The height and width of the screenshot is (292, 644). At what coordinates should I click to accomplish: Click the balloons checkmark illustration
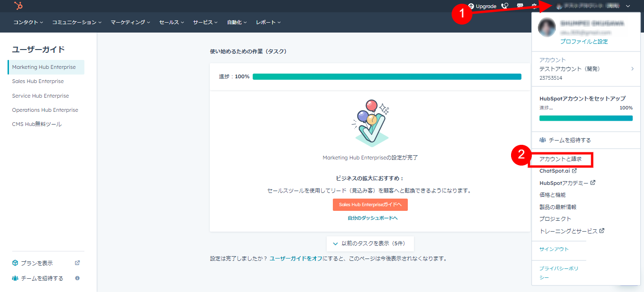(372, 123)
